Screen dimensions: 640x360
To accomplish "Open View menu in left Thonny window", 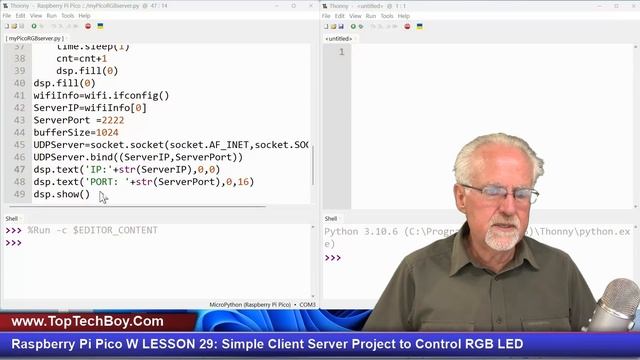I will click(x=36, y=16).
